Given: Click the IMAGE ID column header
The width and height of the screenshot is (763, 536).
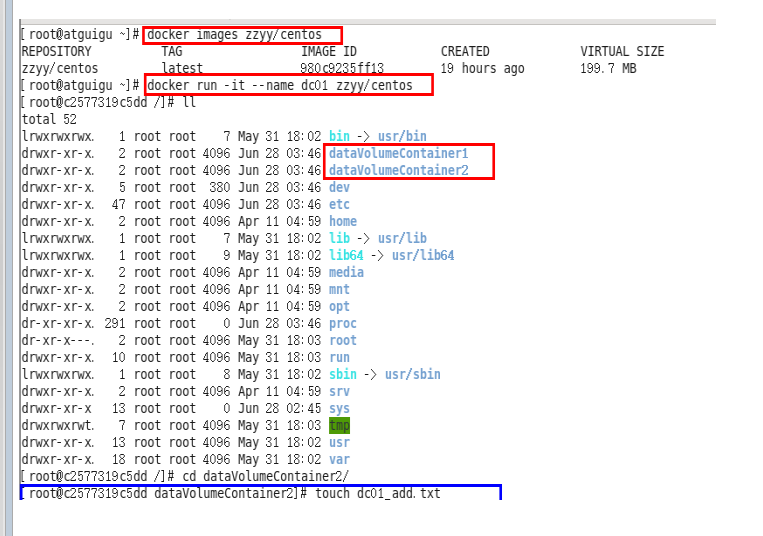Looking at the screenshot, I should (329, 51).
